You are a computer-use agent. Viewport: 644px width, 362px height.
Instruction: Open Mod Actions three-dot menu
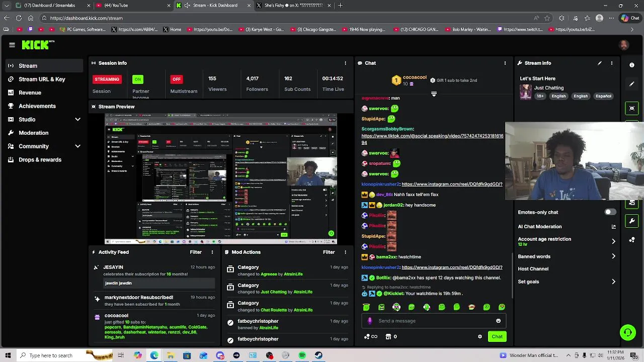tap(345, 252)
